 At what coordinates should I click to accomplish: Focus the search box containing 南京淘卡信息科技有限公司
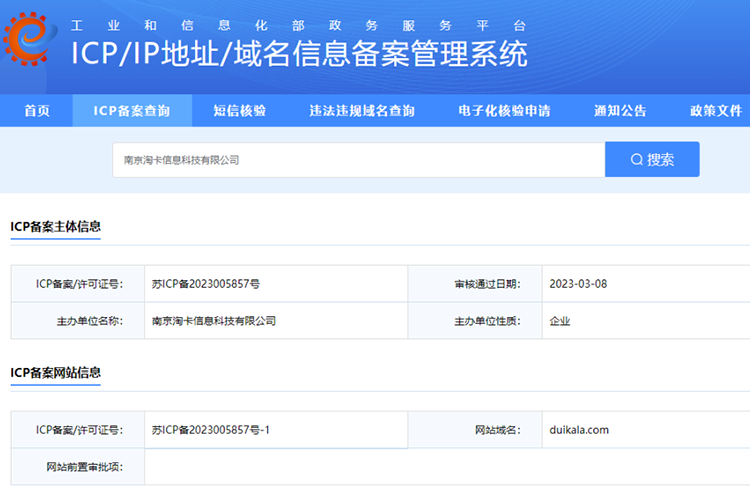click(x=359, y=160)
